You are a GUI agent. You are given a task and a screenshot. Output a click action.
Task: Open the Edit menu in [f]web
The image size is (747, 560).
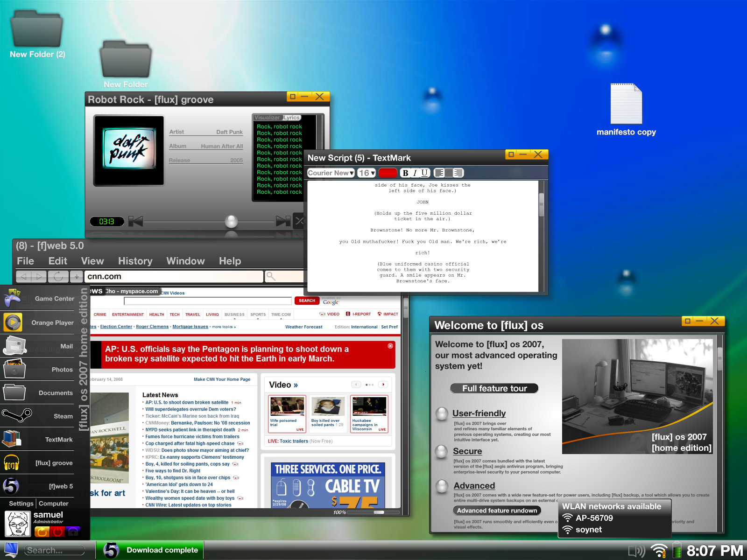57,261
